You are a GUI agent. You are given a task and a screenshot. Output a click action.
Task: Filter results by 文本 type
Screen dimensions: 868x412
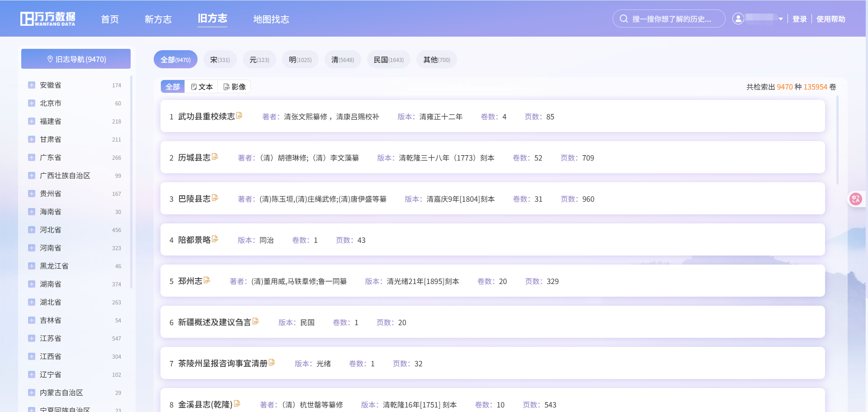[202, 87]
